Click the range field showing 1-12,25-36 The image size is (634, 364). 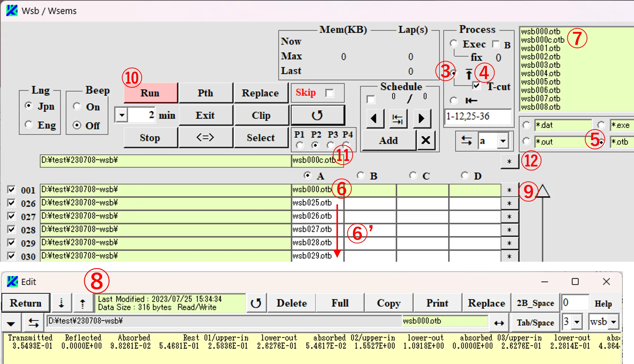point(478,117)
